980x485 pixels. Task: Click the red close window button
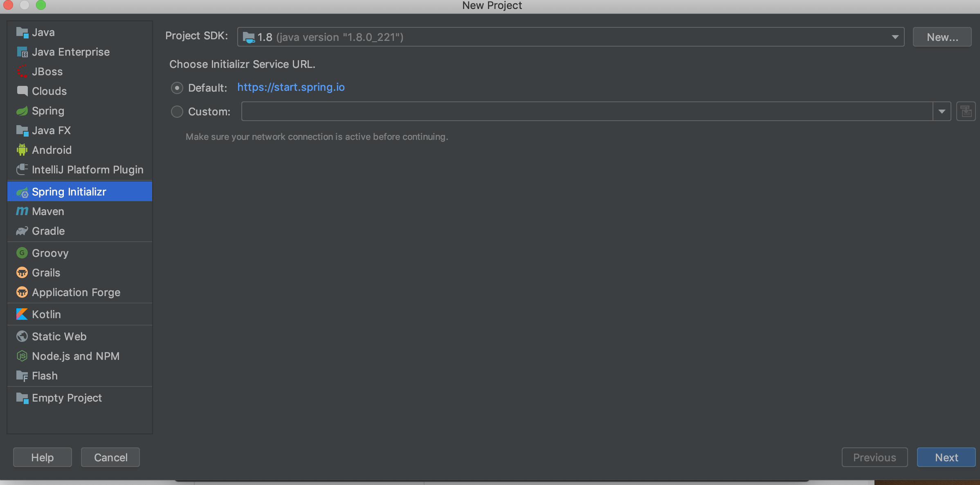[x=8, y=5]
